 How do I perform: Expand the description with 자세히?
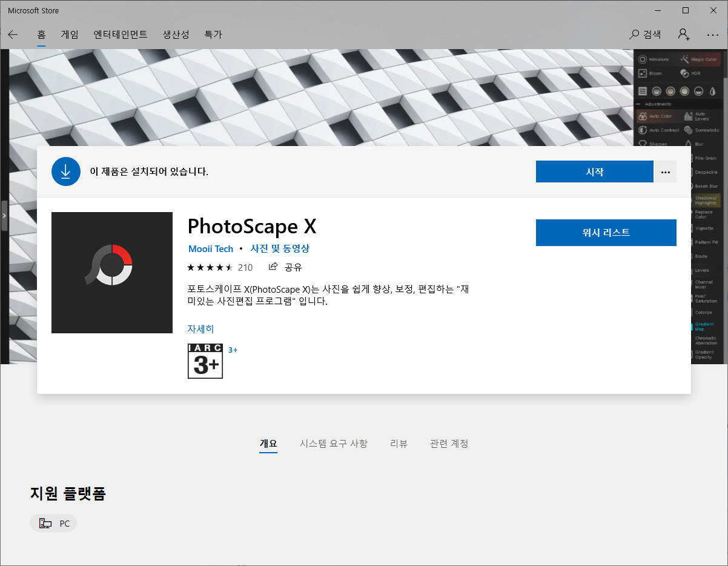[x=201, y=329]
